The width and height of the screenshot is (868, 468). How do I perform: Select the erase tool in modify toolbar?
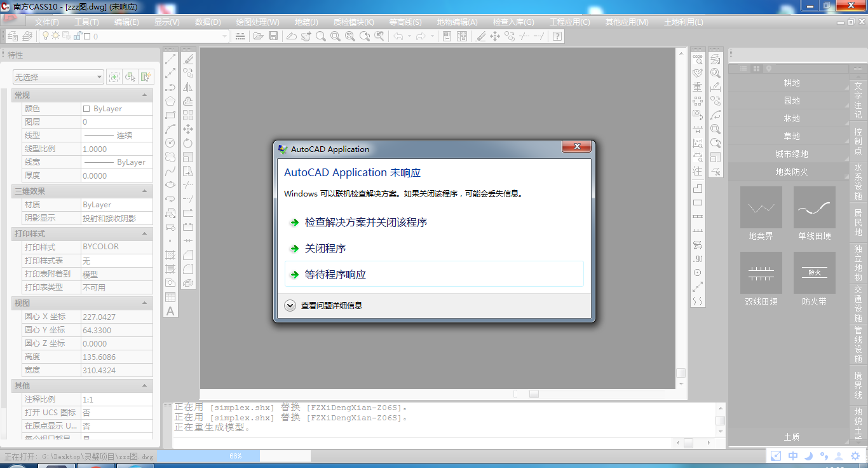[188, 59]
